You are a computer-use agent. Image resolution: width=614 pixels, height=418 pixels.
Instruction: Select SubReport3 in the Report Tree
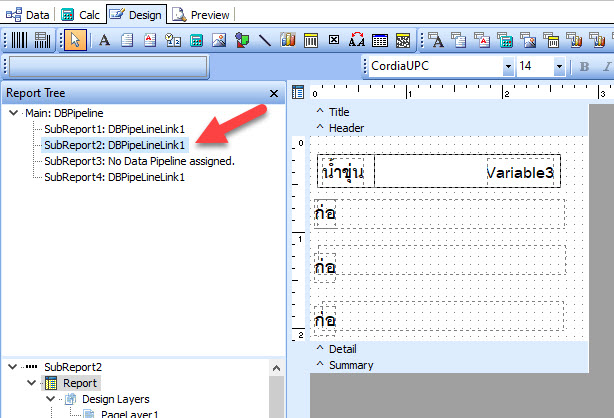coord(139,160)
